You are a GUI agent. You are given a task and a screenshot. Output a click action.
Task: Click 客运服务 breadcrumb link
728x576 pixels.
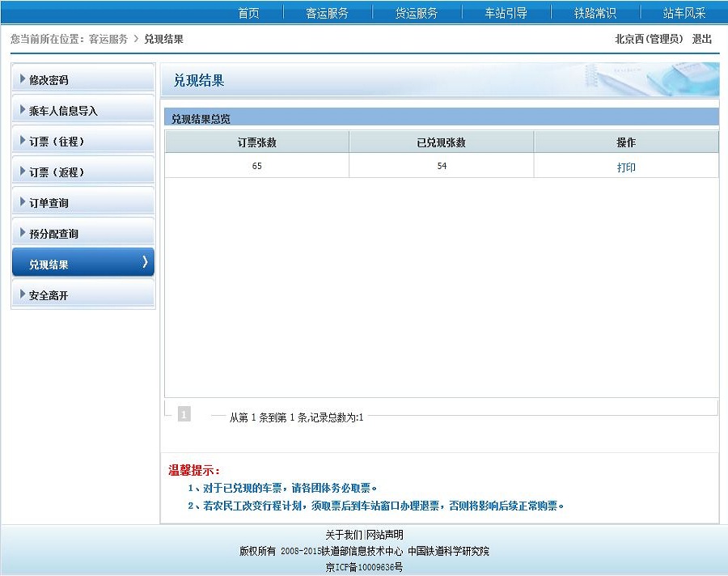(x=108, y=39)
